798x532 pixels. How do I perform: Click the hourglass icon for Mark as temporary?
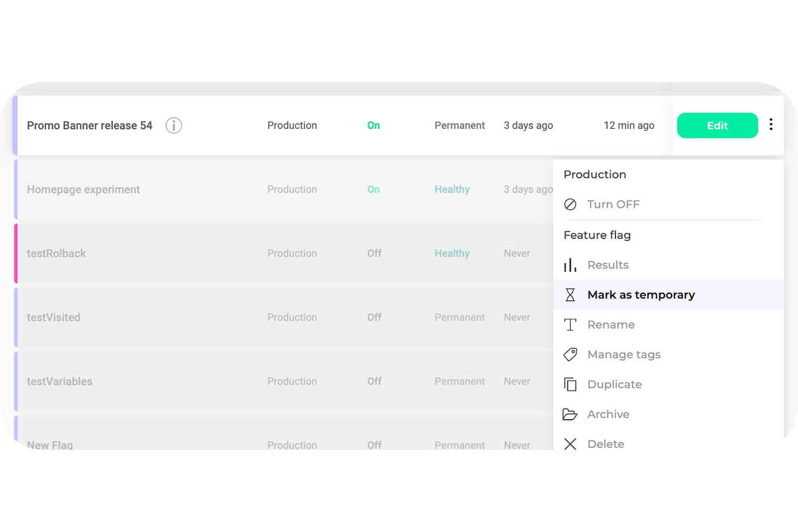[570, 295]
